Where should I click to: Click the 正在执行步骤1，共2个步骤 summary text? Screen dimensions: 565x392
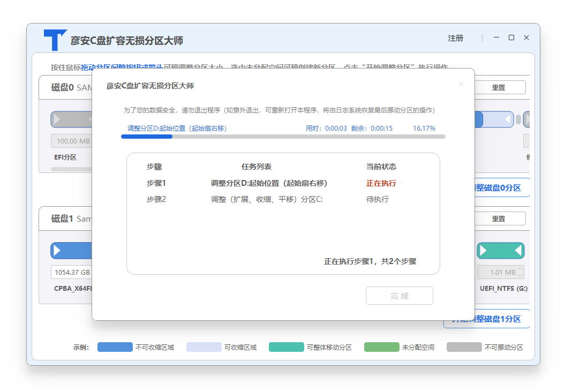[x=370, y=261]
